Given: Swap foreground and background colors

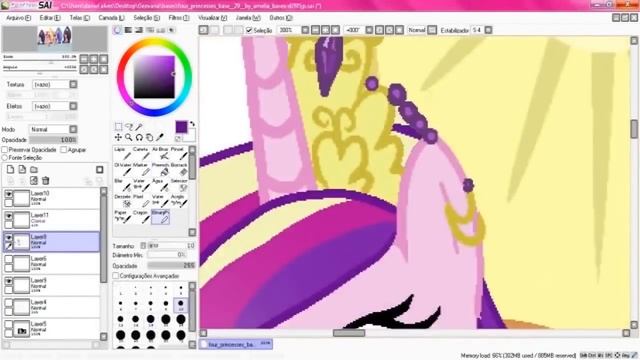Looking at the screenshot, I should pos(192,124).
